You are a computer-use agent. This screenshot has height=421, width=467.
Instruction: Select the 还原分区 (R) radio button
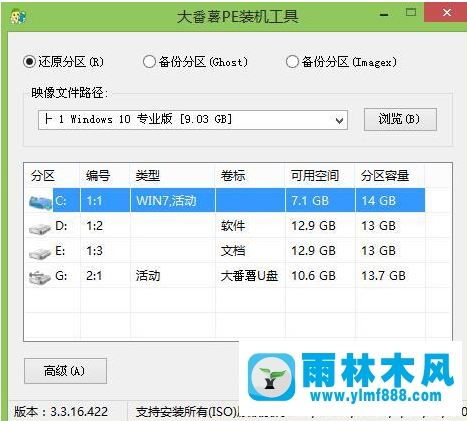click(30, 62)
